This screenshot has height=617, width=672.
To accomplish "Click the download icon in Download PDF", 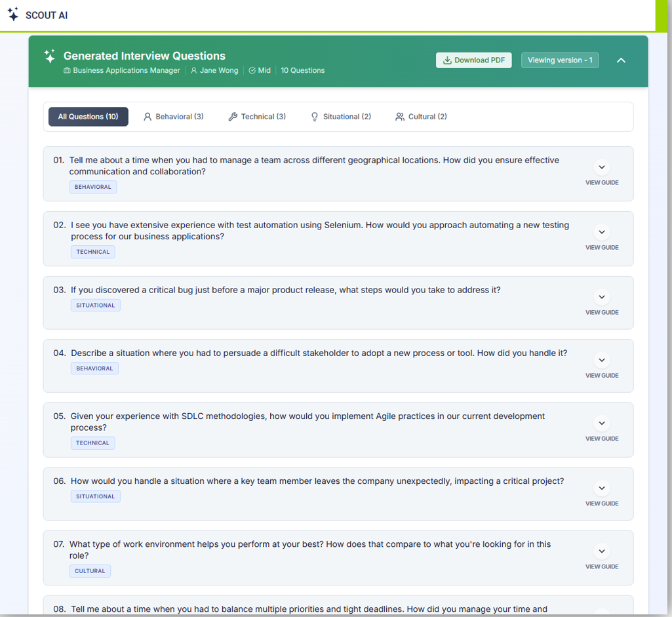I will tap(447, 60).
